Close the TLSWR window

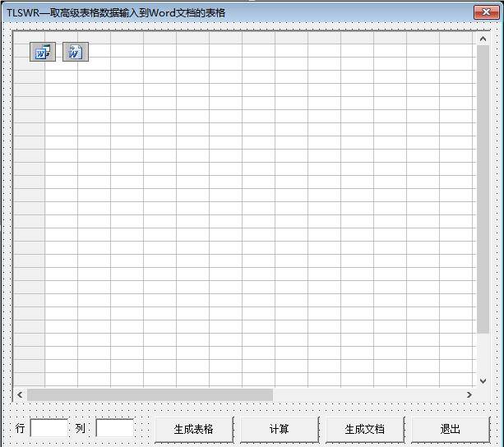point(485,12)
